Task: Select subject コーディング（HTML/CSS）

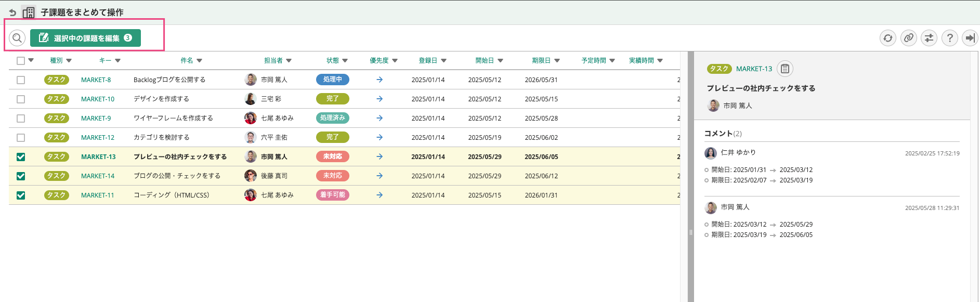Action: point(172,195)
